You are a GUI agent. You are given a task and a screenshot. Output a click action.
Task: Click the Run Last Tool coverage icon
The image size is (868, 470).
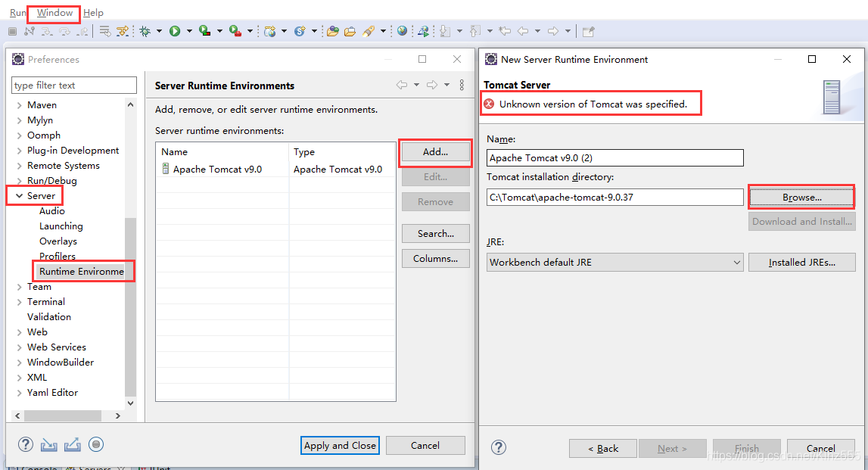[205, 32]
